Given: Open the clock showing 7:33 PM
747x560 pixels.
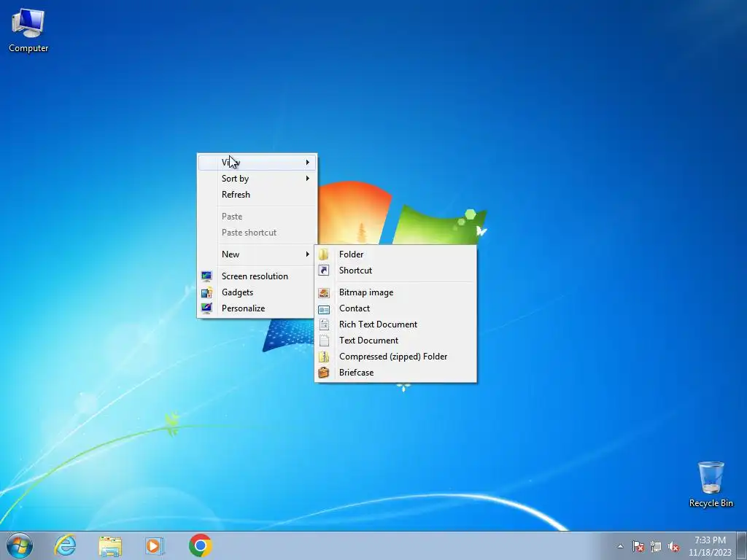Looking at the screenshot, I should click(x=710, y=546).
